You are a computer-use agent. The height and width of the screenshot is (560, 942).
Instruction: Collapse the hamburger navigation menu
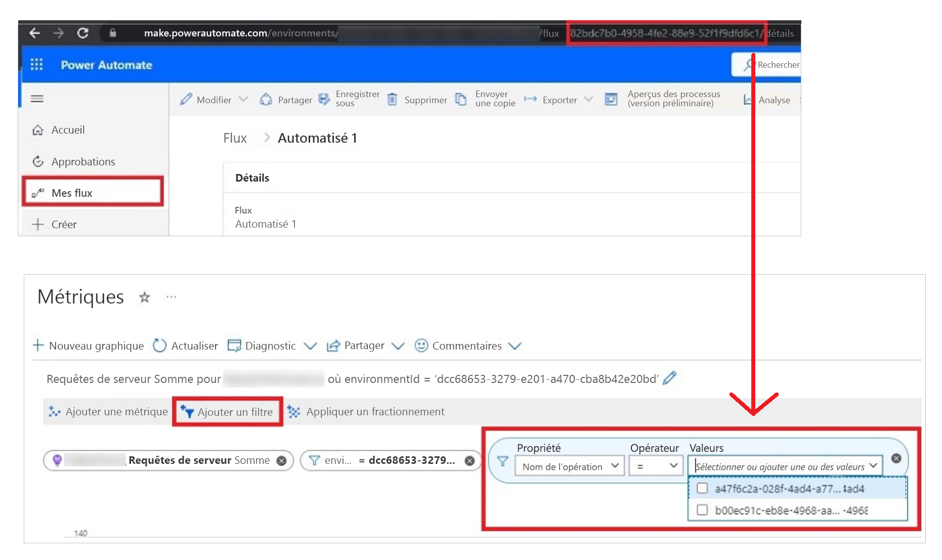point(37,99)
